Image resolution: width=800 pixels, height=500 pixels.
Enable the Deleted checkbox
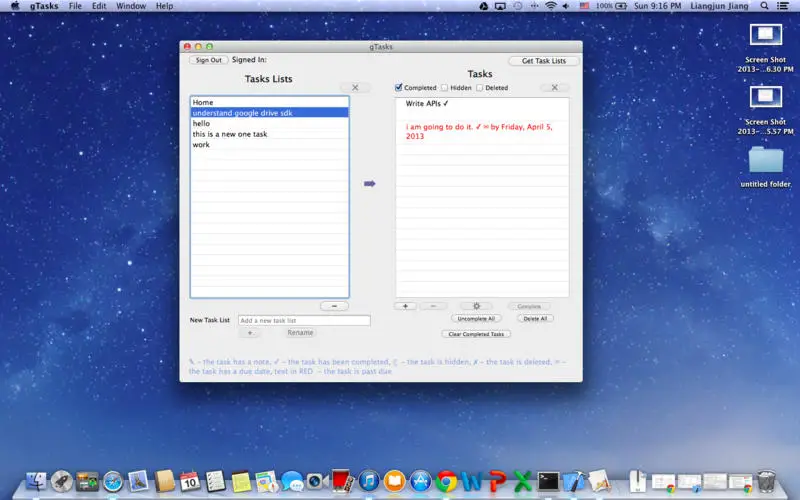tap(480, 88)
